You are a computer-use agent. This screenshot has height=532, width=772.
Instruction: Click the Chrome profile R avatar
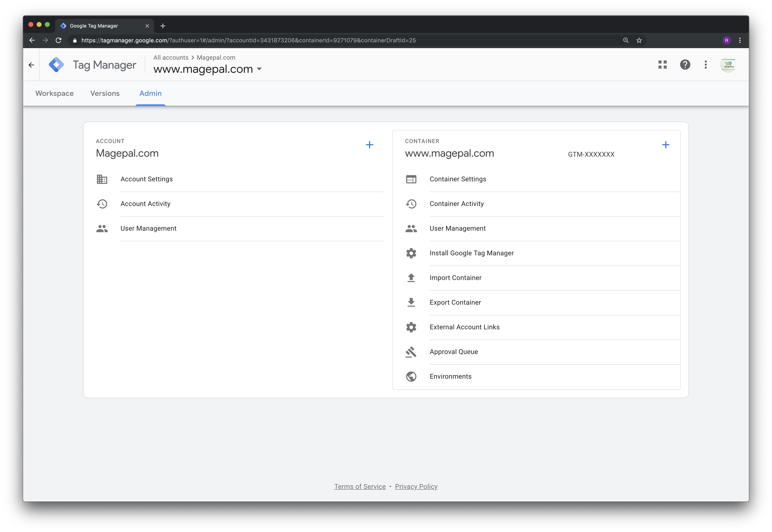tap(726, 40)
